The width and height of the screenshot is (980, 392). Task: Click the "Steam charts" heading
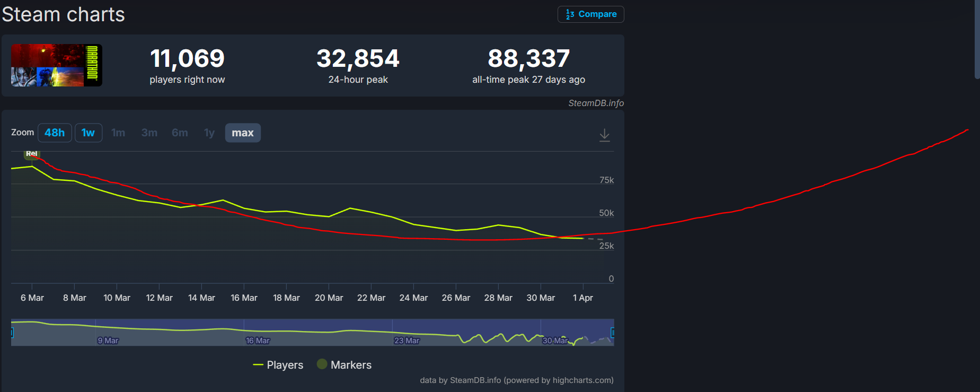coord(63,14)
